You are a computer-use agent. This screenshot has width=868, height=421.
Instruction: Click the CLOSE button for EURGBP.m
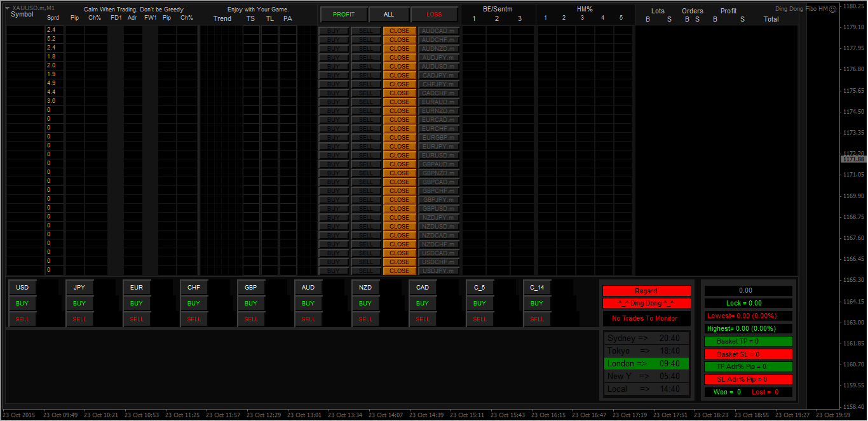[400, 137]
